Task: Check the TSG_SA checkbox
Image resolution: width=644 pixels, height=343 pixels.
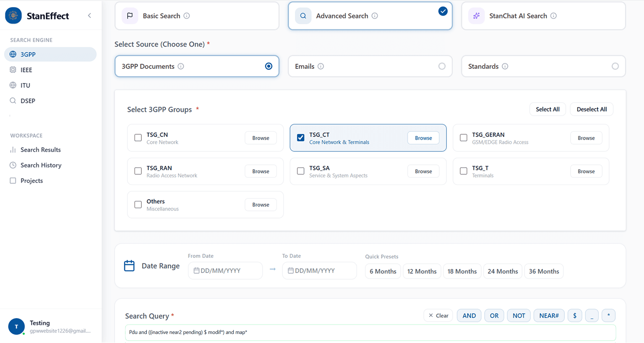Action: [x=301, y=171]
